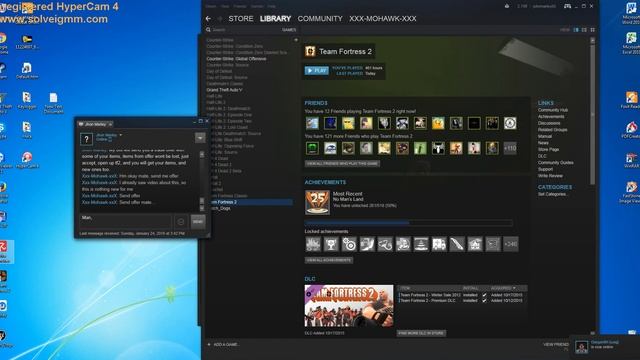
Task: Switch to grid view icon
Action: click(593, 30)
